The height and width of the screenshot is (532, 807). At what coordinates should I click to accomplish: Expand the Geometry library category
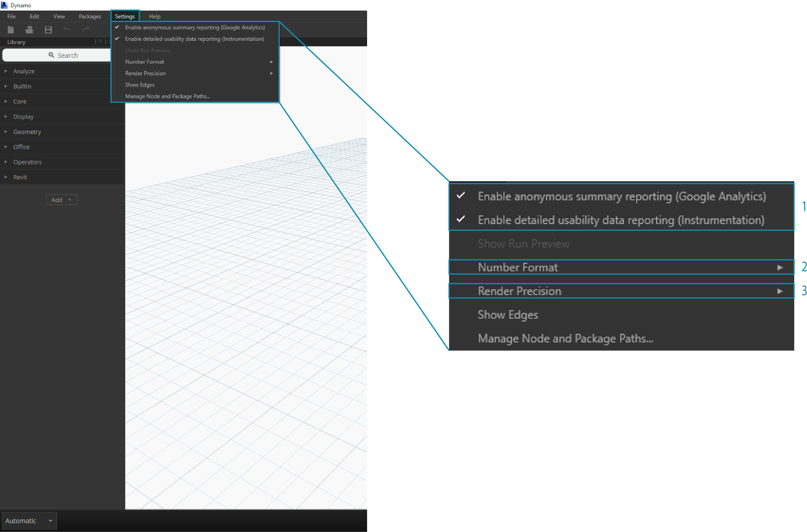pyautogui.click(x=63, y=132)
